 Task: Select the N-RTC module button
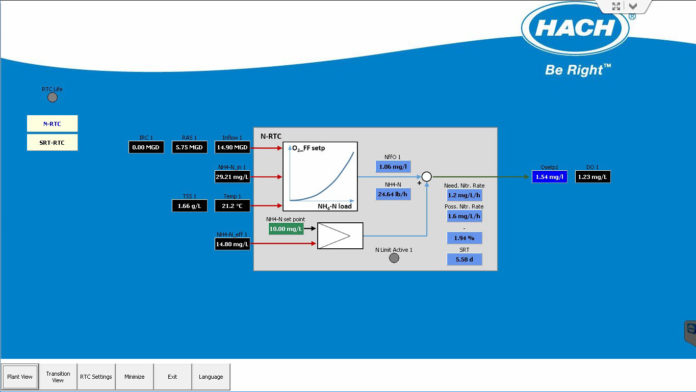[52, 123]
